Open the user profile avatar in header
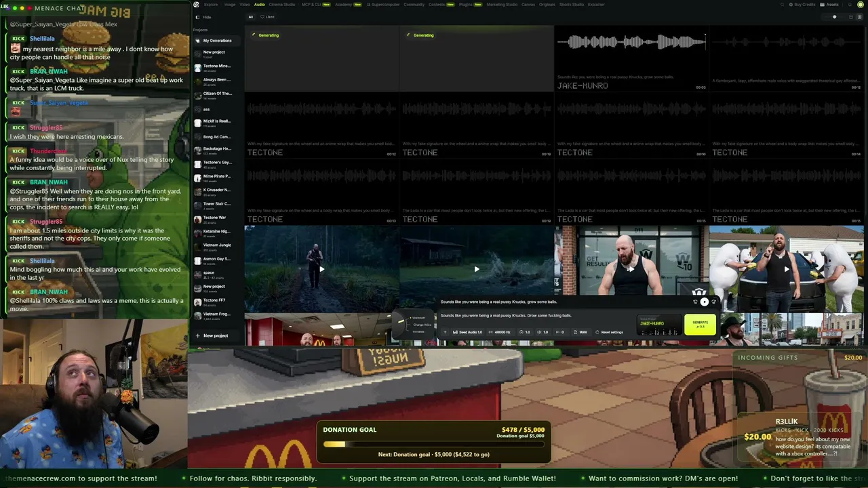 tap(860, 5)
